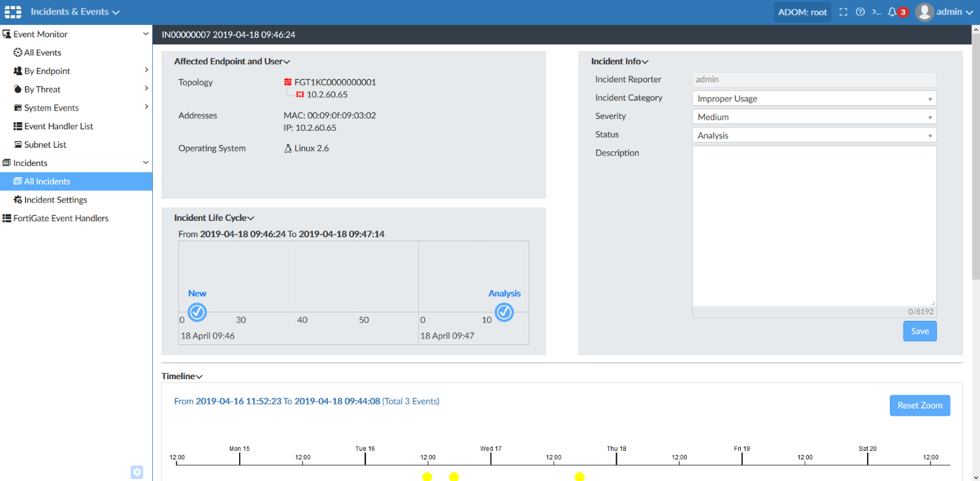Click the Linux penguin icon

(x=288, y=148)
